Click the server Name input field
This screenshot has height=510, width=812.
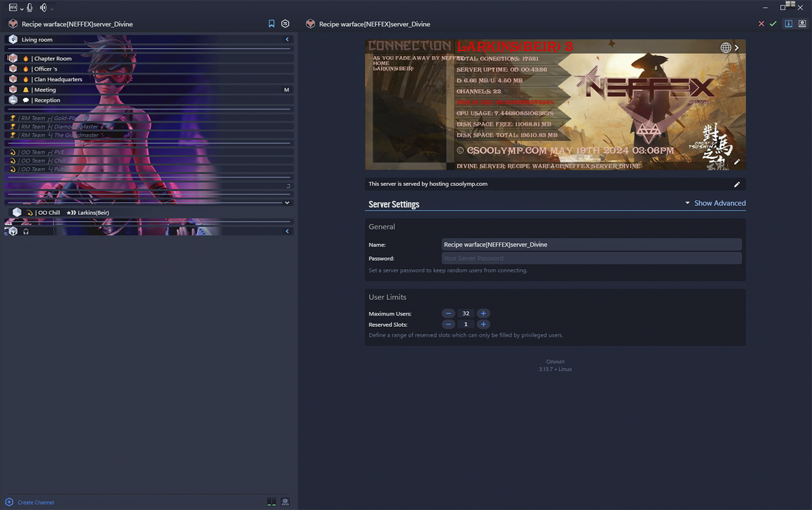[591, 244]
